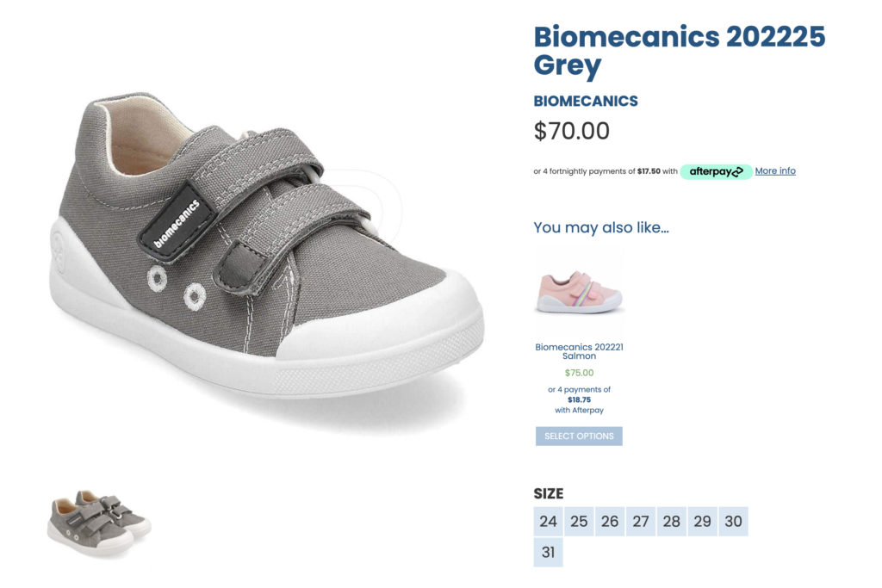
Task: Open the Biomecanics 202221 Salmon product link
Action: coord(579,351)
